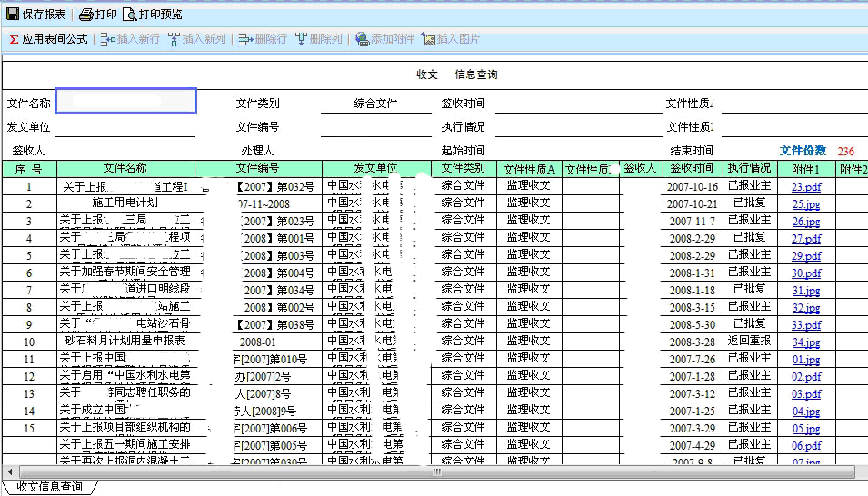Open attachment link 23.pdf
The image size is (868, 496).
[805, 187]
